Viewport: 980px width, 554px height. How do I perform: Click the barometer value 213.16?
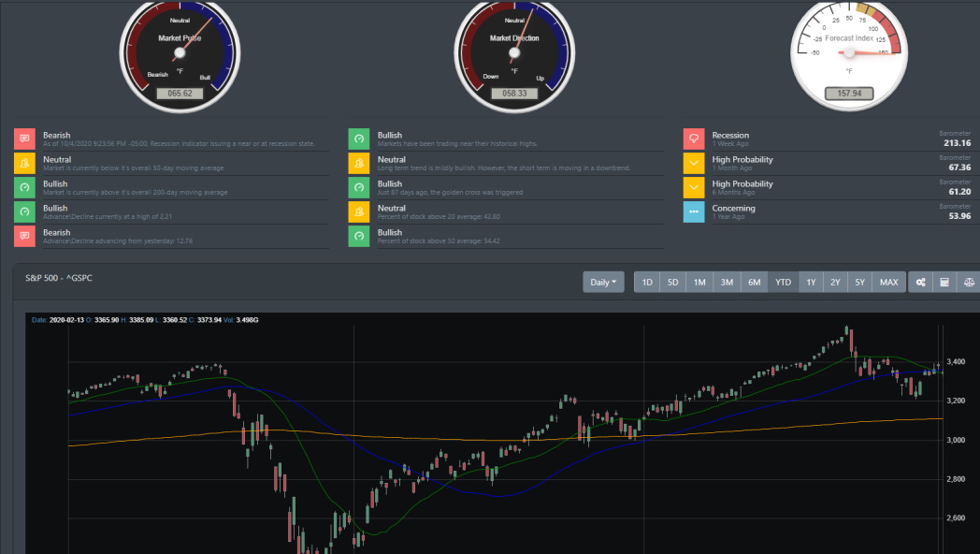tap(957, 143)
